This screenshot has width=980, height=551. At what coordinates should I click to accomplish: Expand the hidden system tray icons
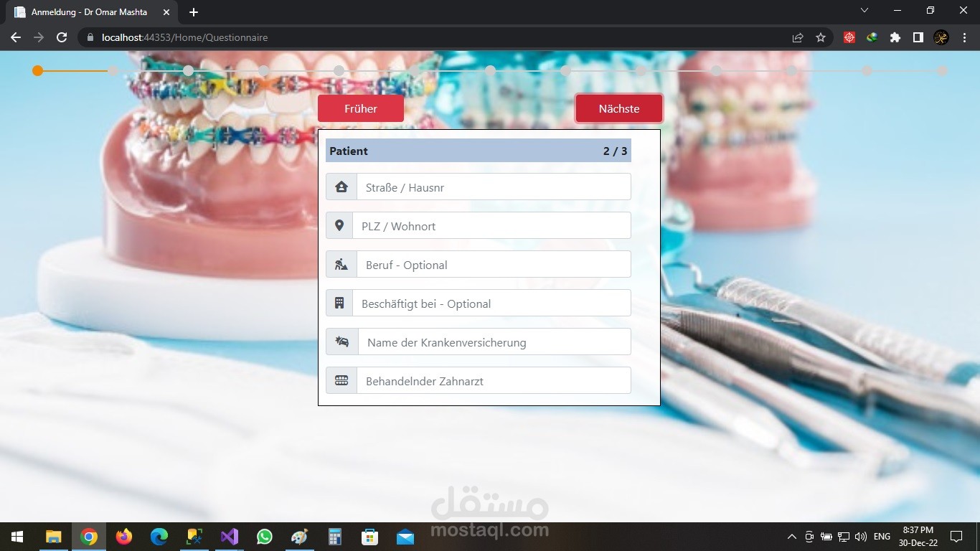pos(791,536)
